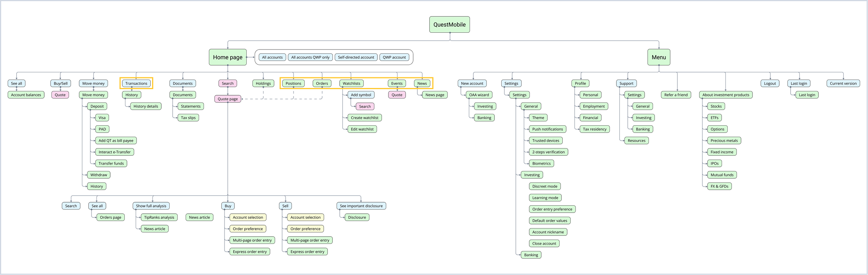Screen dimensions: 868x275
Task: Click the Interact e-Transfer node
Action: click(114, 152)
